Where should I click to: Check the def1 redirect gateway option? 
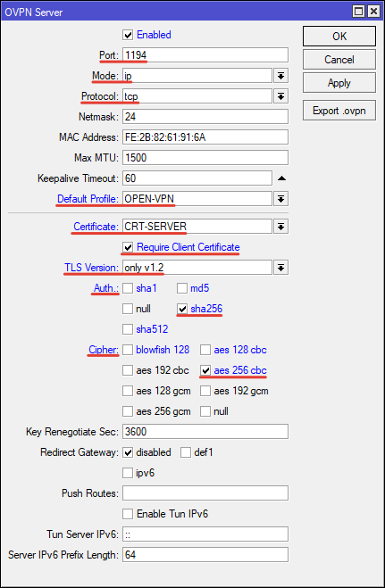(x=186, y=452)
